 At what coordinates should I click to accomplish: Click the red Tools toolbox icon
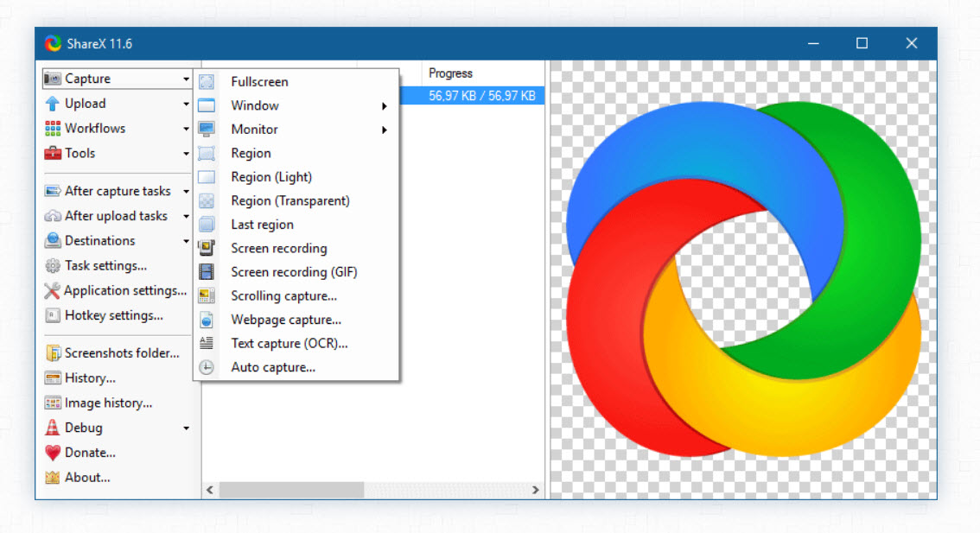53,153
